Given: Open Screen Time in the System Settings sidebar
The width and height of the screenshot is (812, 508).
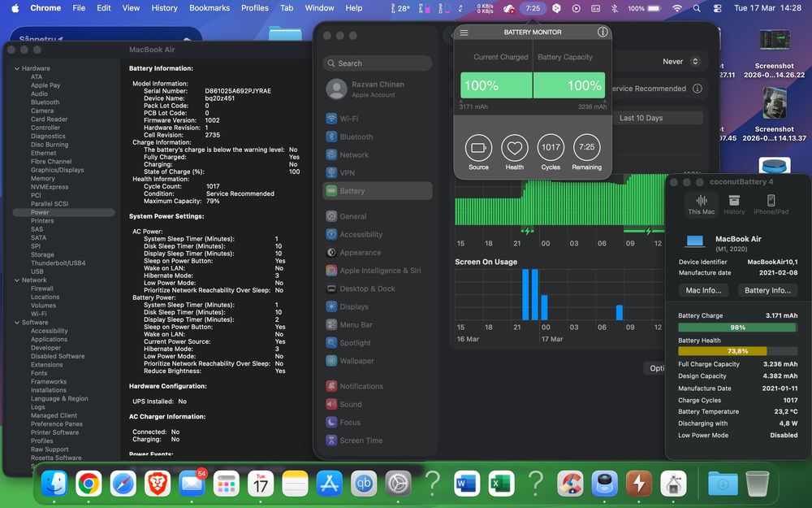Looking at the screenshot, I should coord(377,441).
